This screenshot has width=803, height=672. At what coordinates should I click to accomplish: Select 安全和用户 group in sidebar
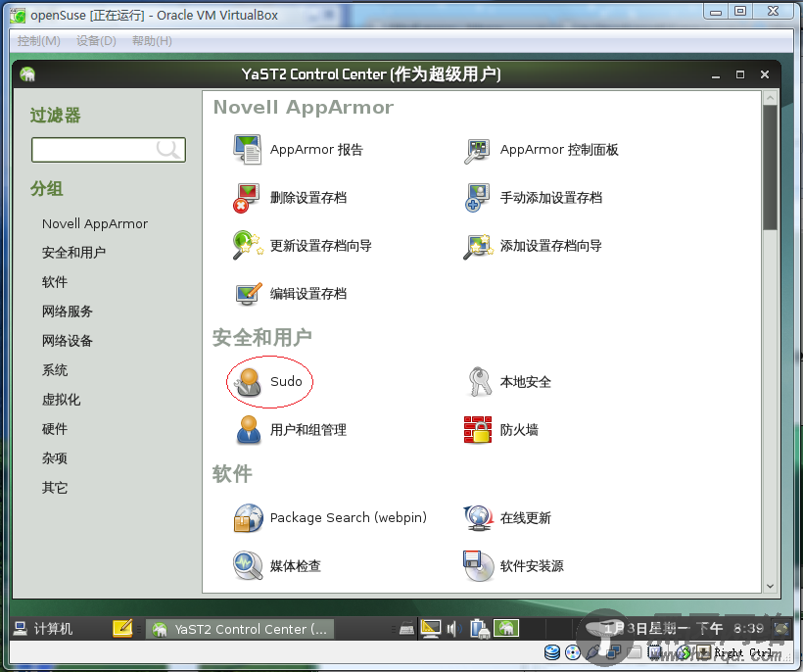pyautogui.click(x=73, y=253)
